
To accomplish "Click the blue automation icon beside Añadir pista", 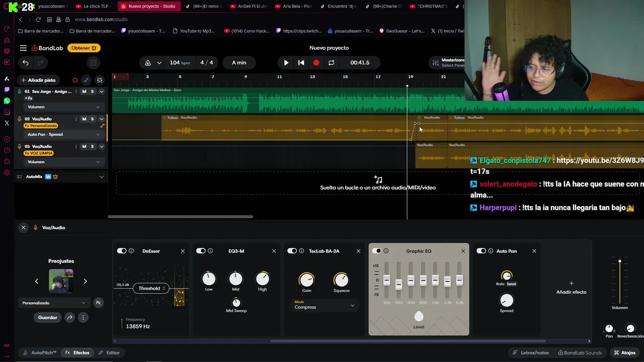I will (x=86, y=80).
